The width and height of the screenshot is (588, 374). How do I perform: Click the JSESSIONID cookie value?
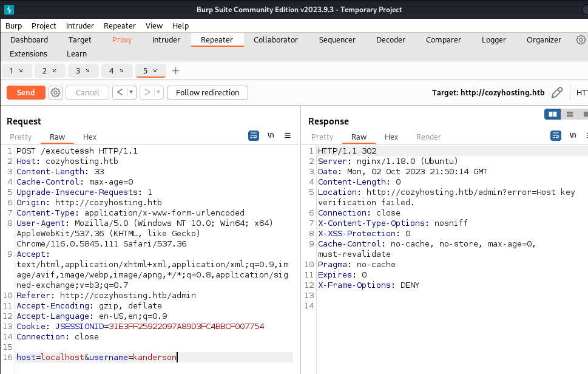click(x=186, y=327)
